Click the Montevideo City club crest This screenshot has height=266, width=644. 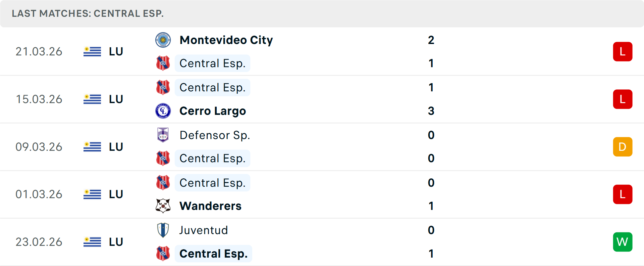pos(163,40)
